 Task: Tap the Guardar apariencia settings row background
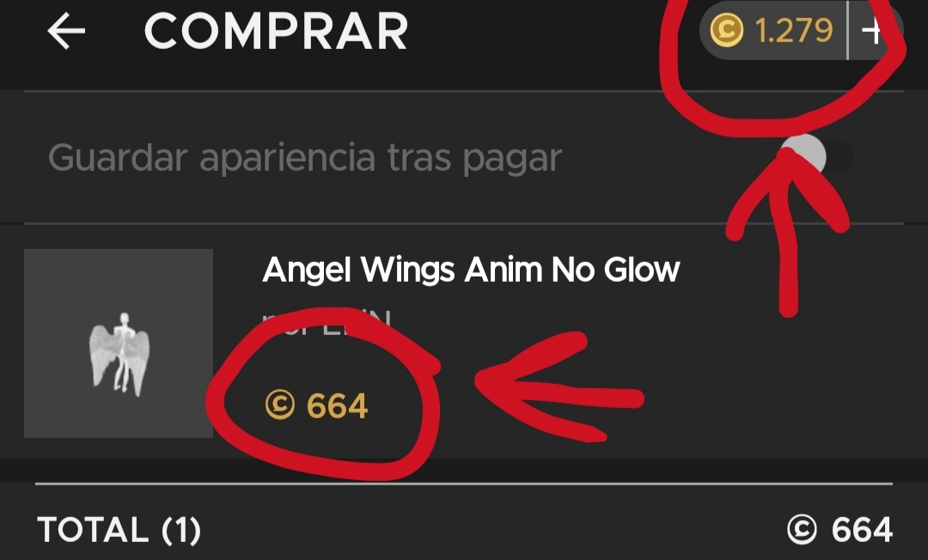click(x=464, y=157)
